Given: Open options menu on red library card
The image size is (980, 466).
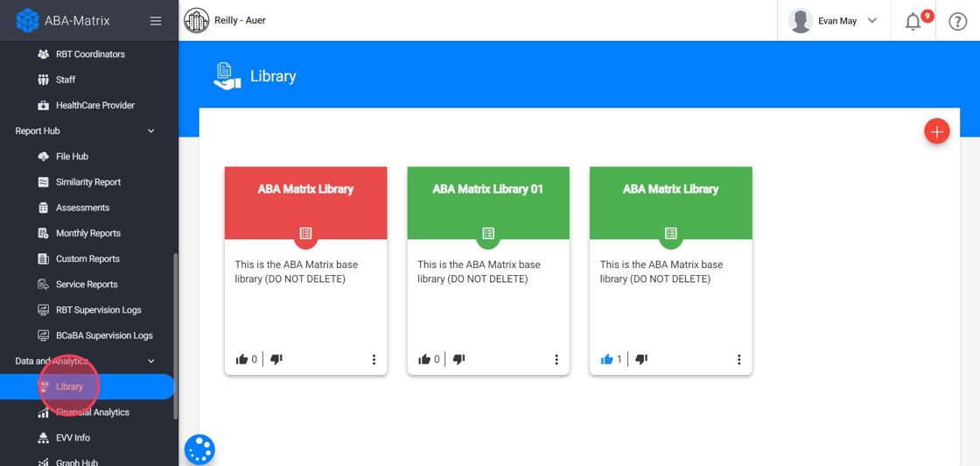Looking at the screenshot, I should 374,360.
